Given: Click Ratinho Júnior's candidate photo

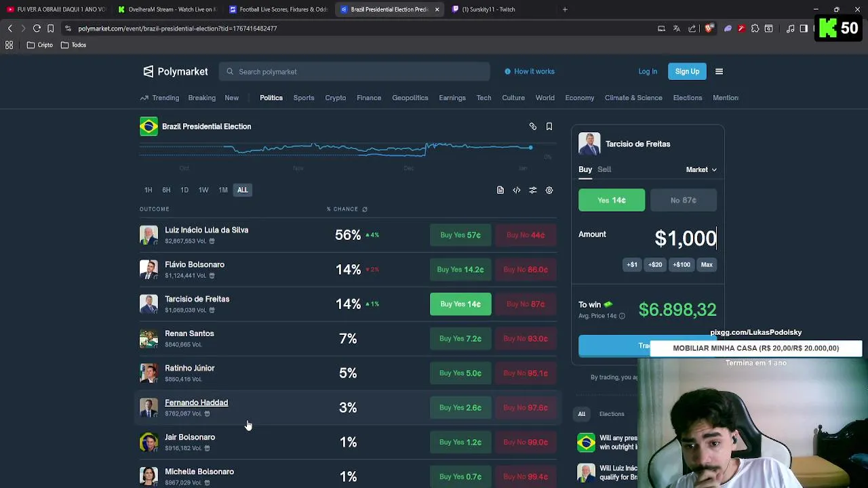Looking at the screenshot, I should point(149,373).
